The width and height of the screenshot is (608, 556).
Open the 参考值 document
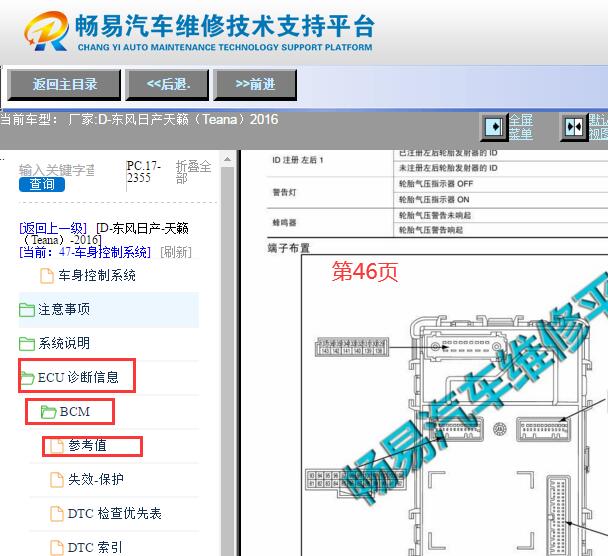point(87,445)
